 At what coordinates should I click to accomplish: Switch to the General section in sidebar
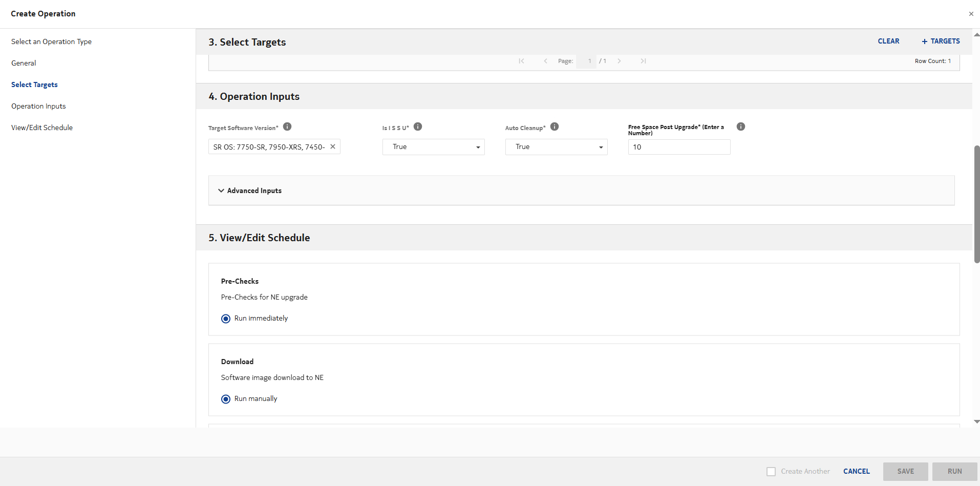24,62
